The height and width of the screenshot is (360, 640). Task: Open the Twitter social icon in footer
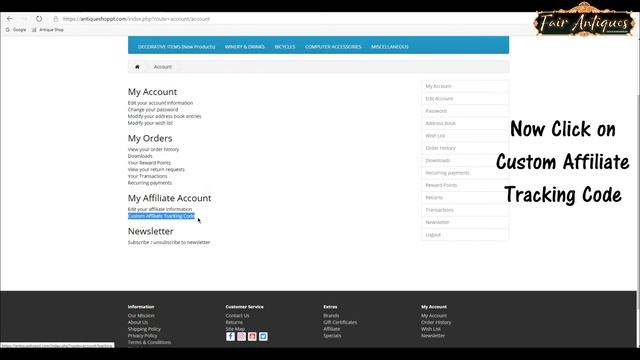(263, 336)
